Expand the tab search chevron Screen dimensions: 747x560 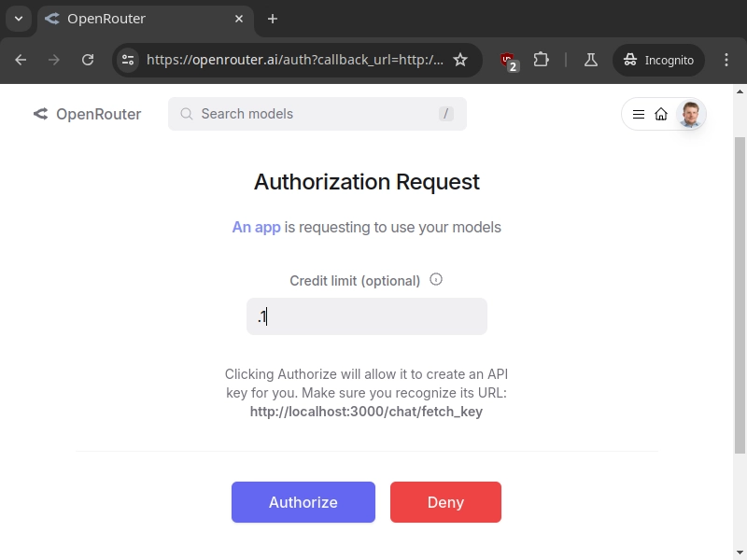(17, 19)
